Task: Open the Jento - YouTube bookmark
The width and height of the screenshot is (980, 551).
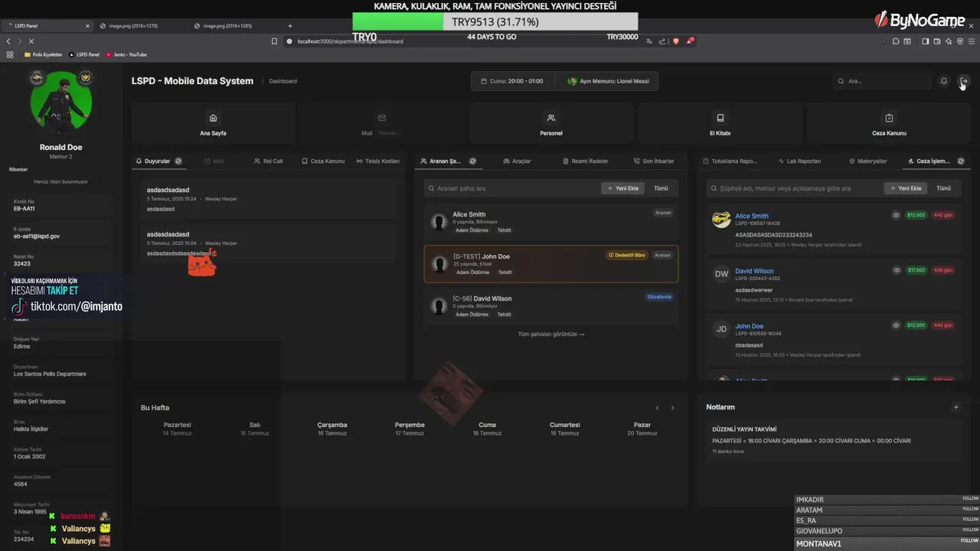Action: pyautogui.click(x=126, y=55)
